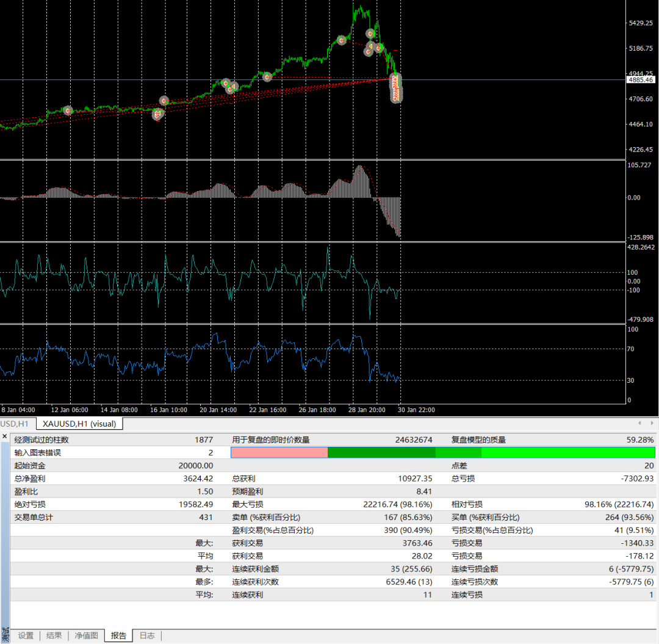Click the bright green segment of quality bar
This screenshot has width=659, height=644.
pos(568,452)
